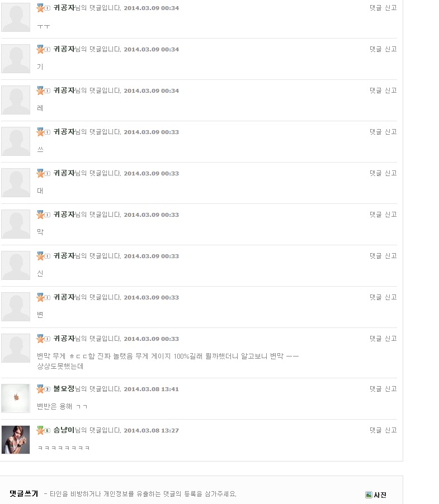Click star badge on the long 변막 comment
This screenshot has width=439, height=504.
(44, 339)
